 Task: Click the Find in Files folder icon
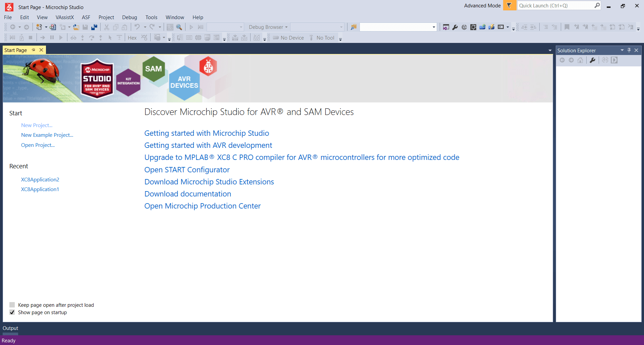pos(354,27)
